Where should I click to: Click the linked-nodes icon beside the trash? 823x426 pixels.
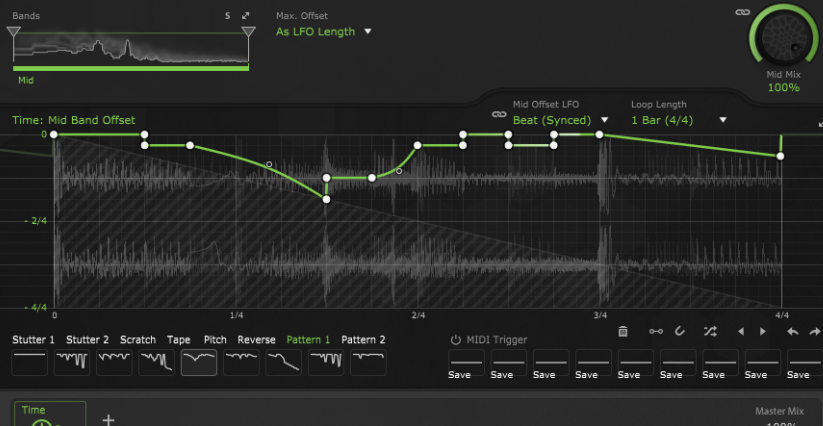[656, 332]
